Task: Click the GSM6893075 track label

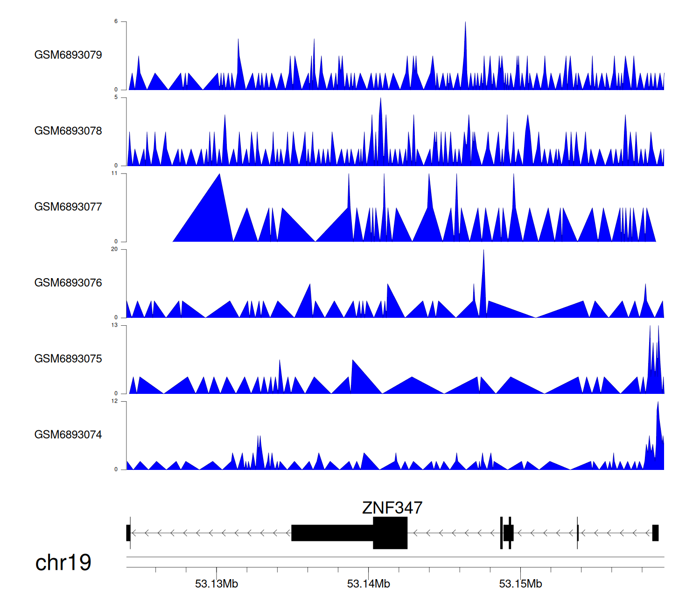Action: pyautogui.click(x=68, y=359)
